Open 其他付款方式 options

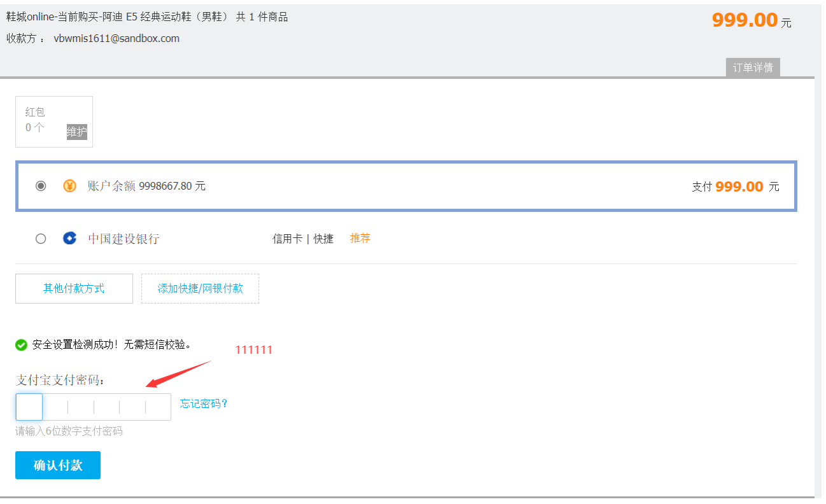[x=74, y=288]
